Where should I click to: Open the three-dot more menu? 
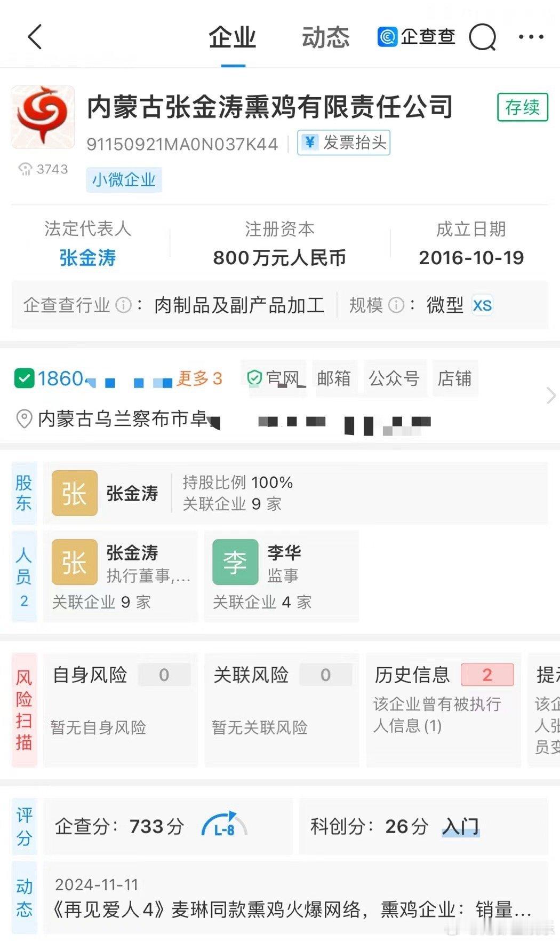531,37
